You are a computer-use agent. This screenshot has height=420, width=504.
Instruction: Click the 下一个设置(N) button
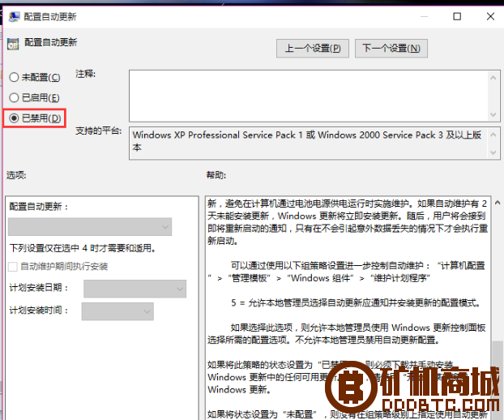point(391,49)
